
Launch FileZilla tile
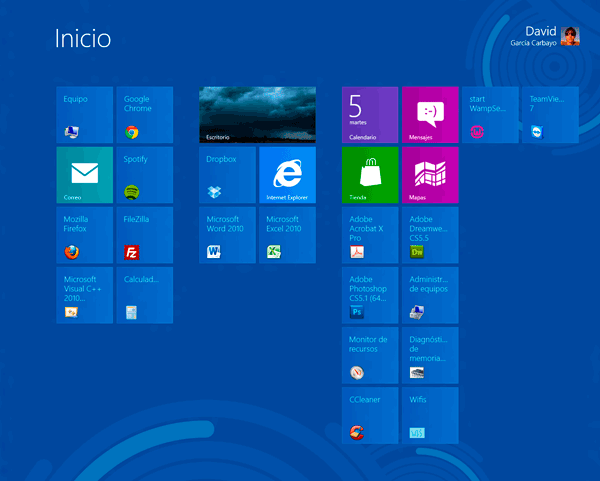point(145,235)
